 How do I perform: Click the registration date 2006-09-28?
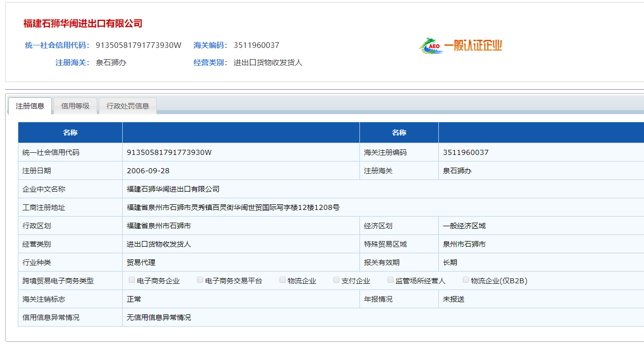[148, 171]
